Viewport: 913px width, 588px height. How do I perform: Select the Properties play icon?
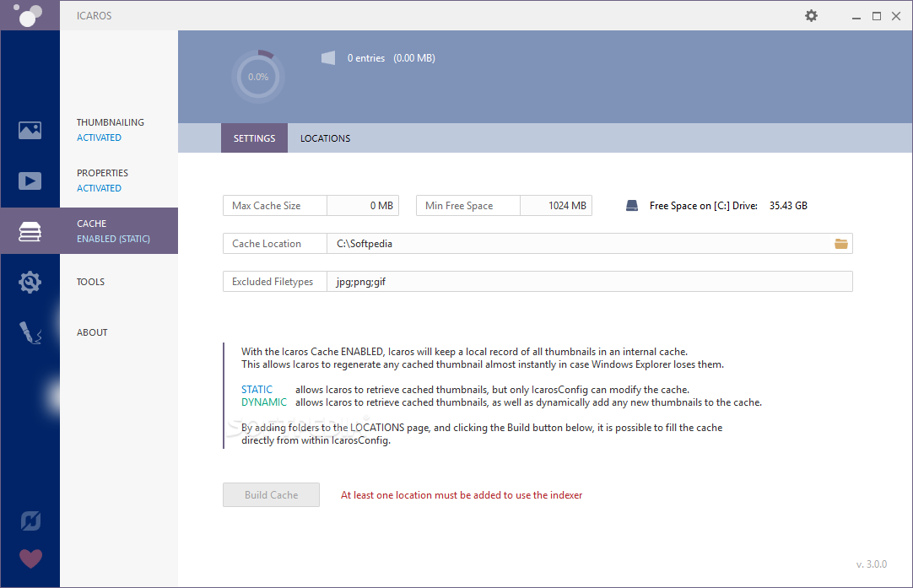pos(30,181)
